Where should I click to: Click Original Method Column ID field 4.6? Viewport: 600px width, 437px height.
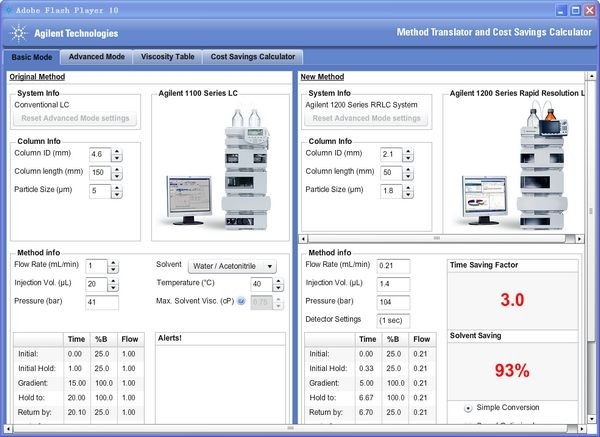100,155
